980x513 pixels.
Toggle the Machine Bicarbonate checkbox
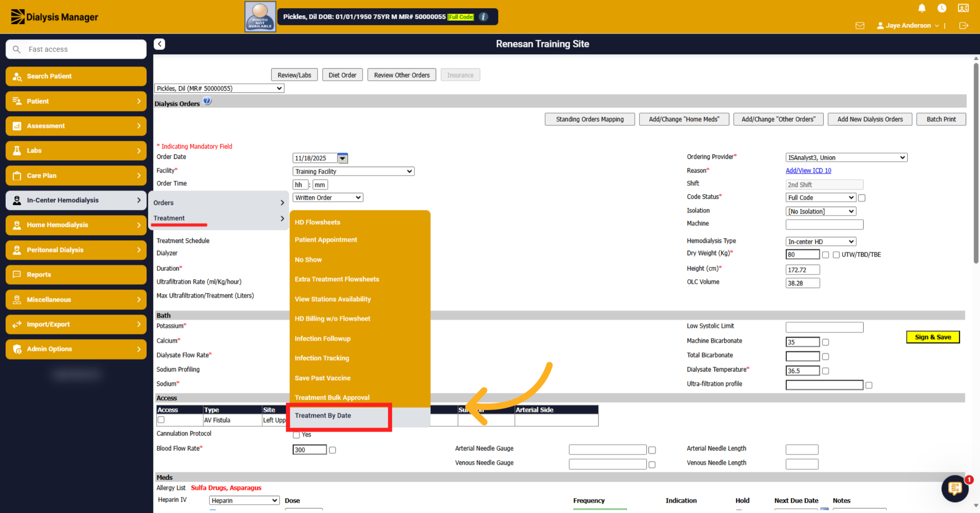825,342
